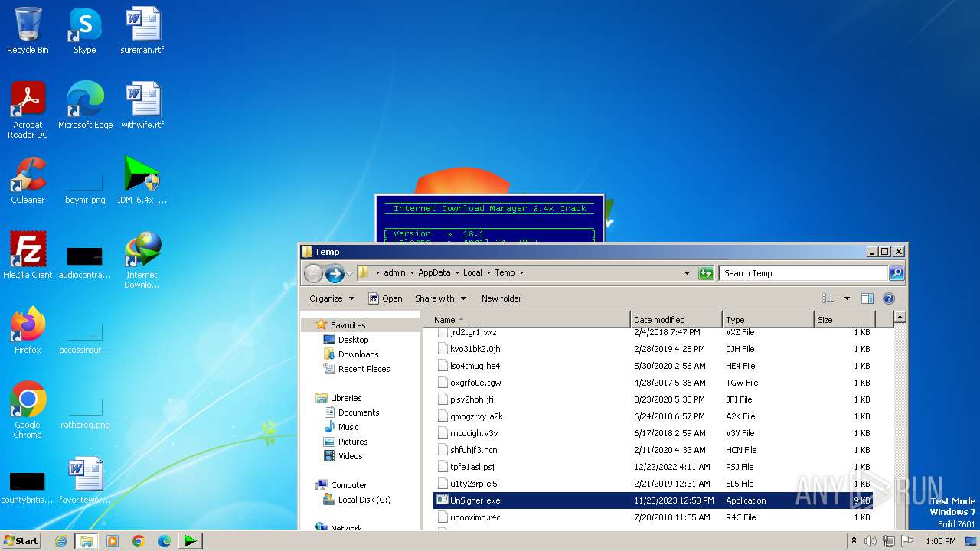Launch CCleaner desktop shortcut
Viewport: 980px width, 551px height.
tap(28, 180)
